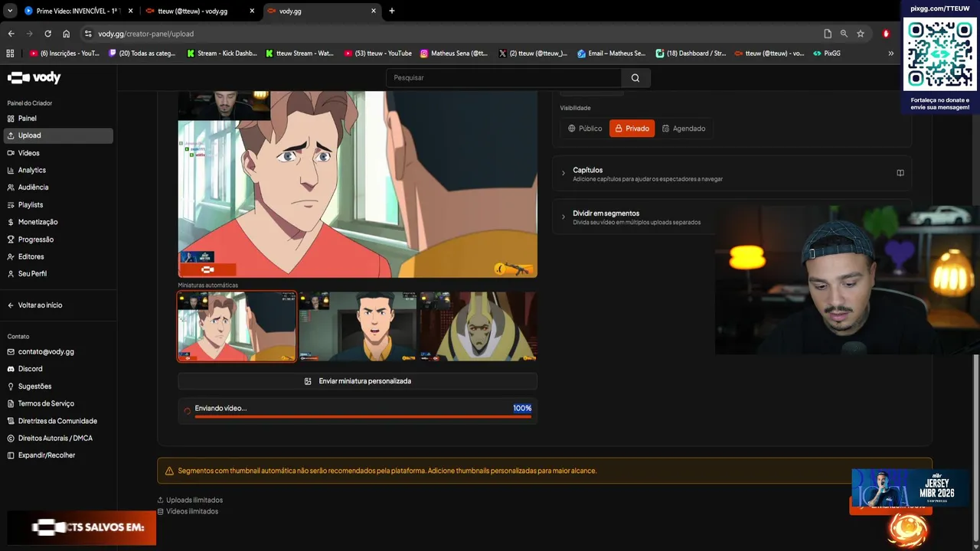Click the vody logo
Viewport: 980px width, 551px height.
pos(34,77)
